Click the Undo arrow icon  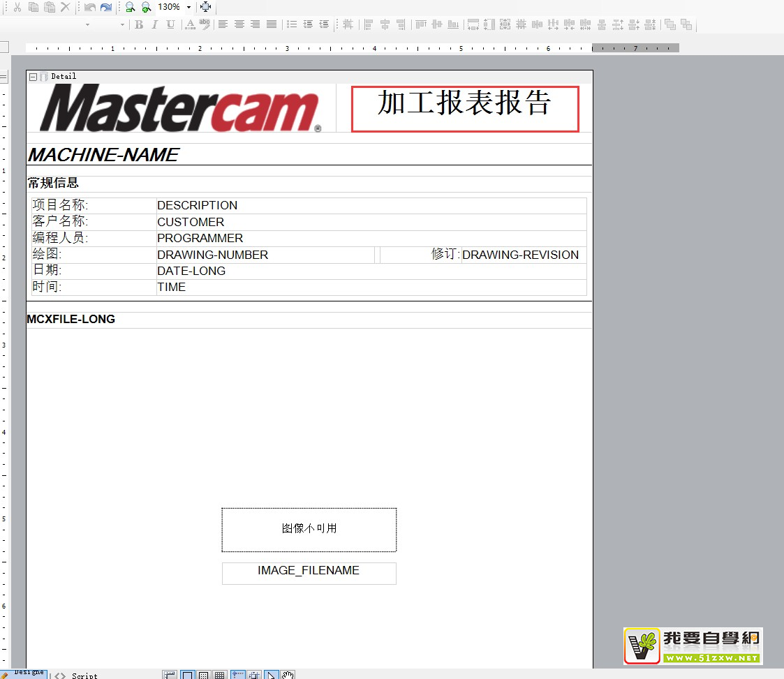point(89,7)
